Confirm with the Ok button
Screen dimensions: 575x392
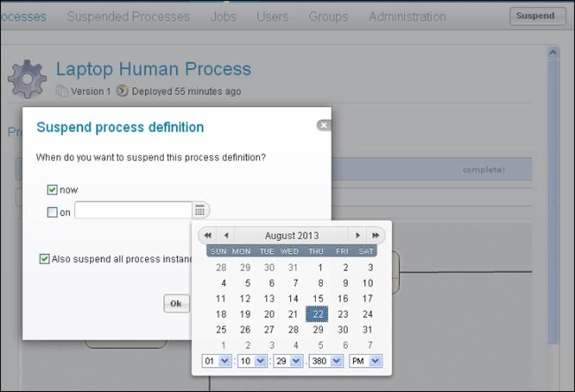pyautogui.click(x=176, y=304)
